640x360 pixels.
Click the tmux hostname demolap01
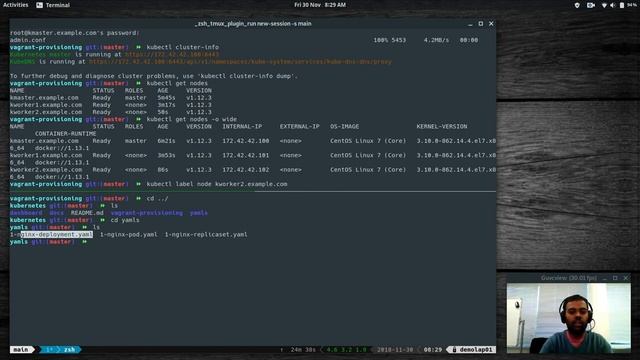pos(476,350)
